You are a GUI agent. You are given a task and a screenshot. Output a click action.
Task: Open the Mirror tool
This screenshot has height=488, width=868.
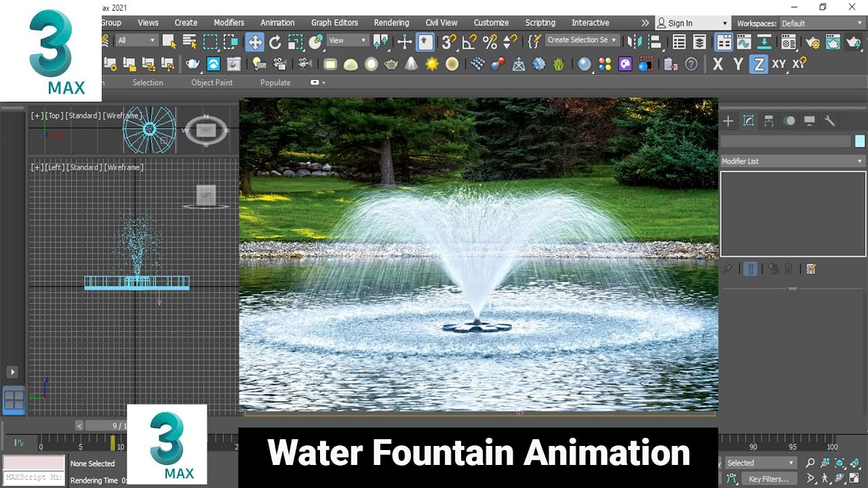[x=635, y=43]
